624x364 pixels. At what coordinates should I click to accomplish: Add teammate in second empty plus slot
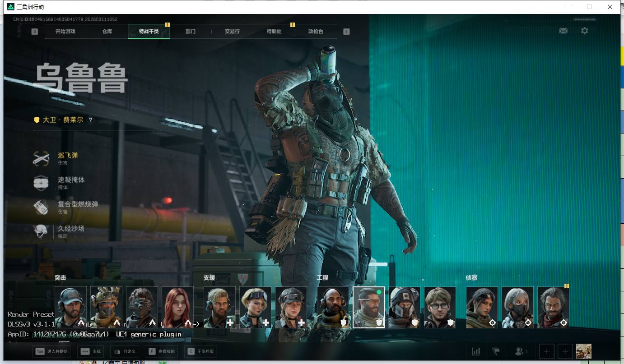(565, 351)
